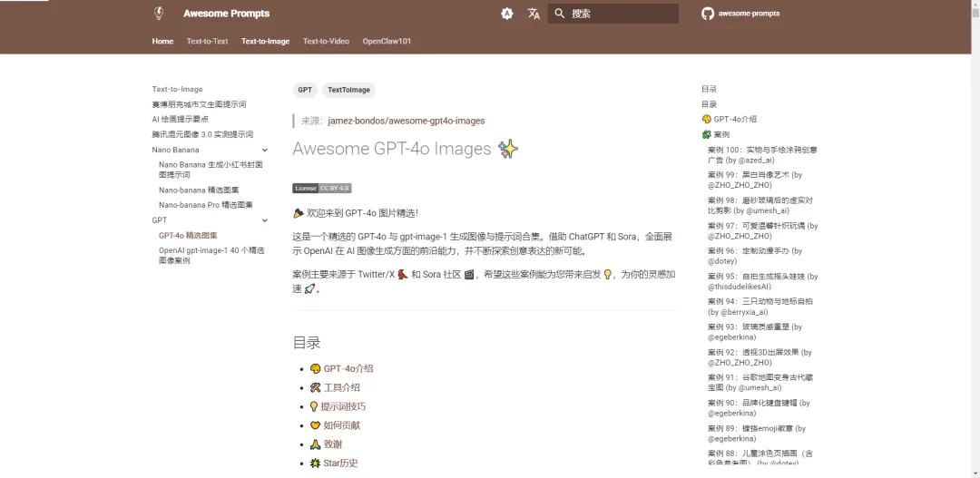Go to 案例 95 自拍生成摇头娃娃
This screenshot has width=980, height=478.
[762, 281]
